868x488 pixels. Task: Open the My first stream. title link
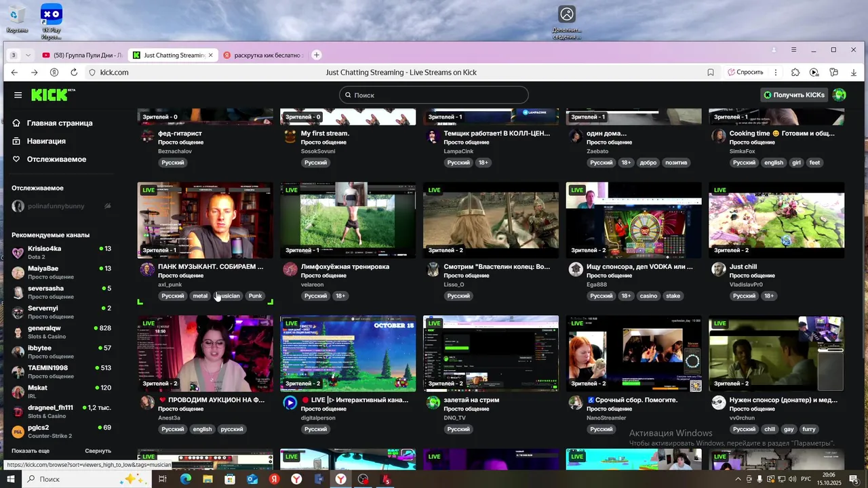(x=325, y=134)
